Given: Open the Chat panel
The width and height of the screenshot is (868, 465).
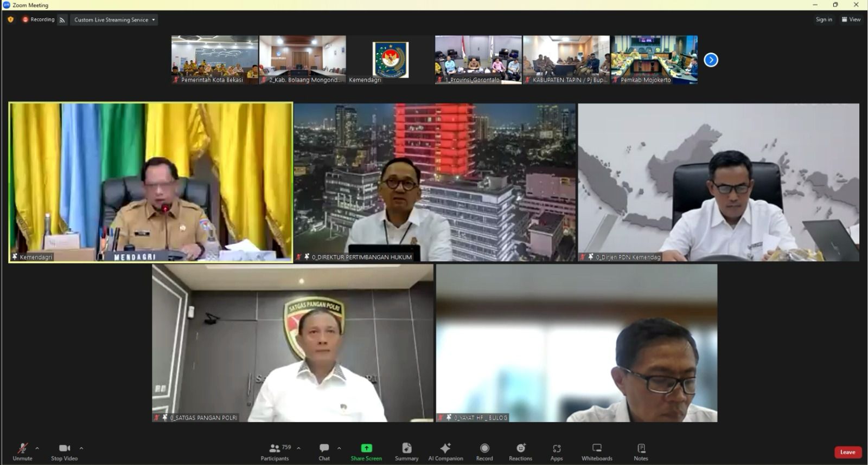Looking at the screenshot, I should tap(324, 451).
